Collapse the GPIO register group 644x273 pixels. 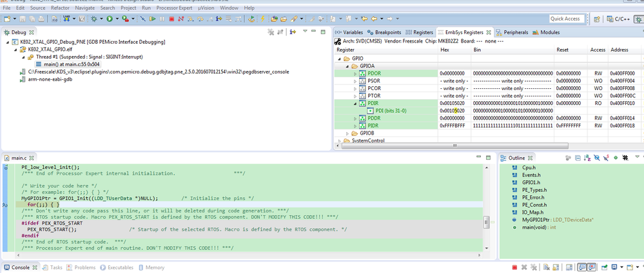coord(340,59)
